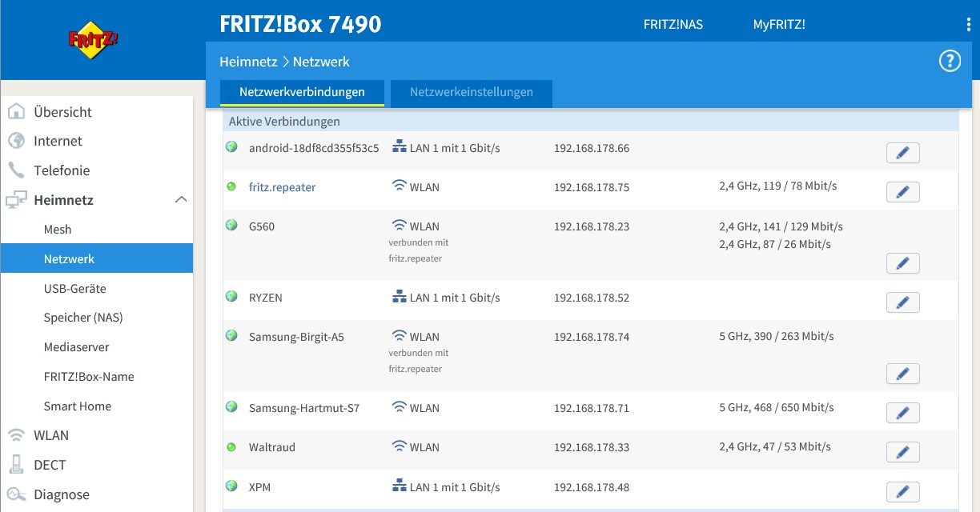Open FRITZ!NAS from the header
This screenshot has height=512, width=980.
(x=673, y=25)
